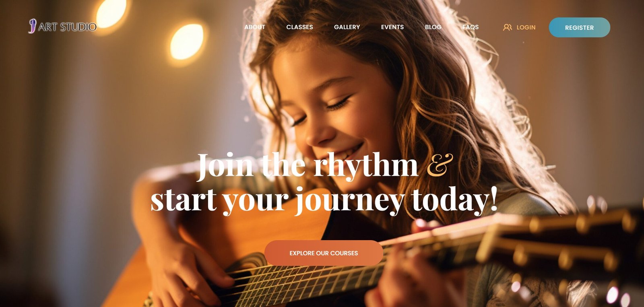This screenshot has width=644, height=307.
Task: Go to the Classes menu item
Action: pos(299,27)
